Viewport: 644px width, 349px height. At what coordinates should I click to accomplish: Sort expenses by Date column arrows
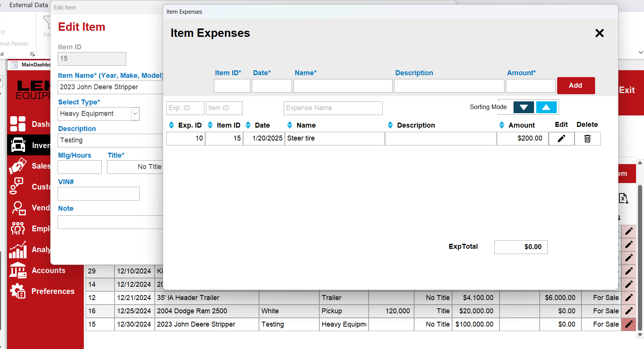point(248,125)
